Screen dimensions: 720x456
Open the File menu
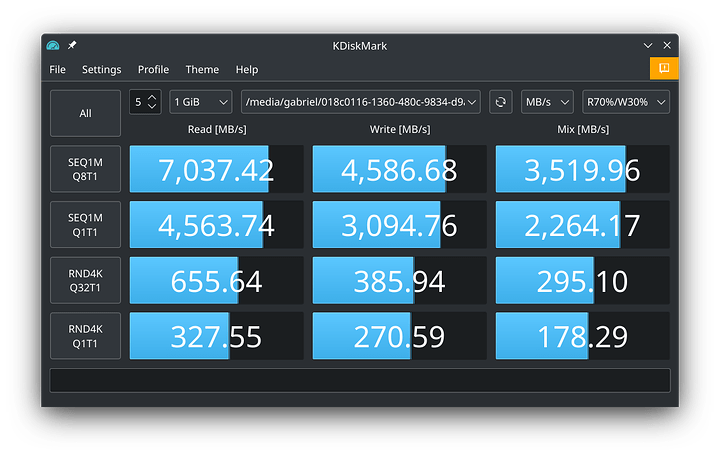[57, 69]
